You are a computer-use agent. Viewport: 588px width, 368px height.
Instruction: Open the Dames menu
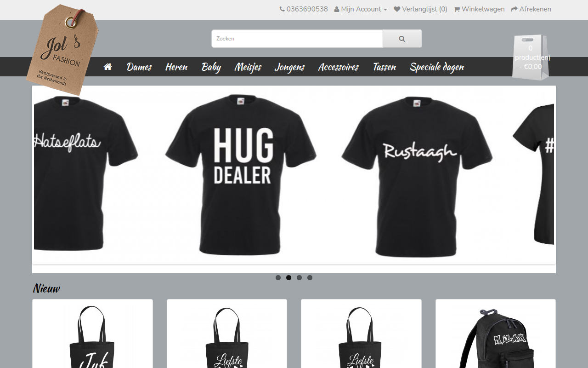(139, 67)
